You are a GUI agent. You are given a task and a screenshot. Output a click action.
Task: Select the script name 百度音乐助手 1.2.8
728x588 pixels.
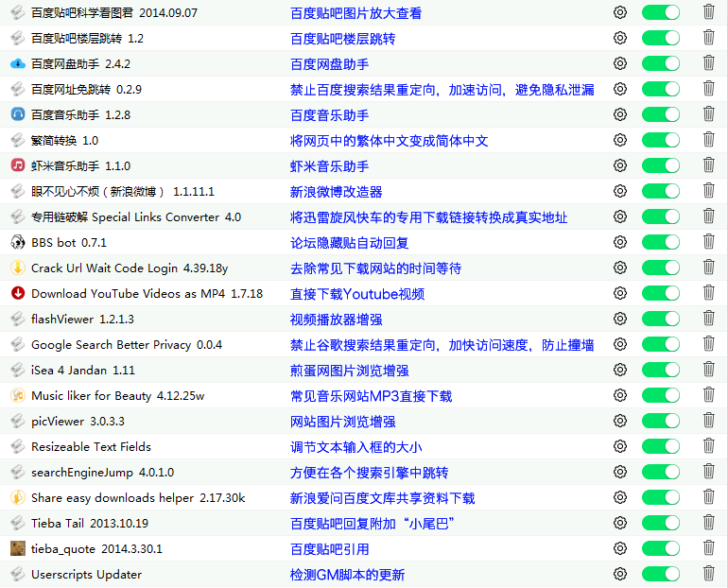[80, 115]
